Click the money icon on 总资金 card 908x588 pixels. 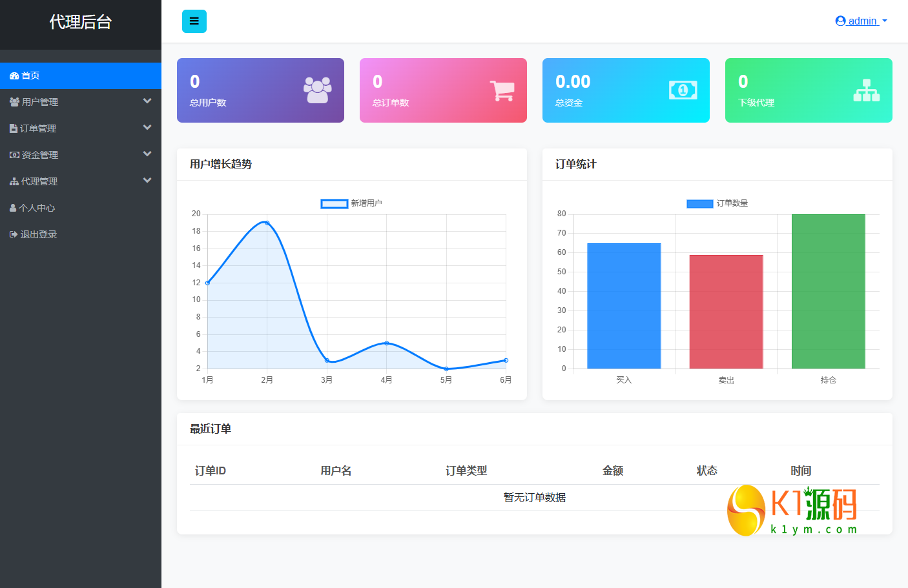(x=683, y=90)
